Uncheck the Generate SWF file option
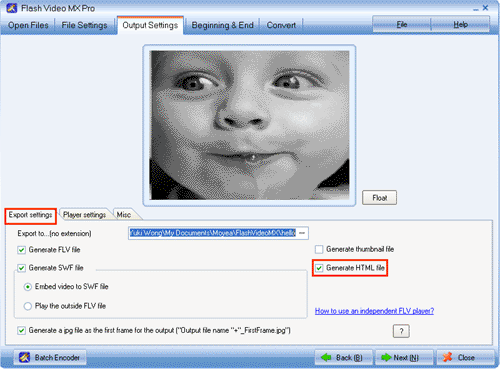 (x=22, y=268)
